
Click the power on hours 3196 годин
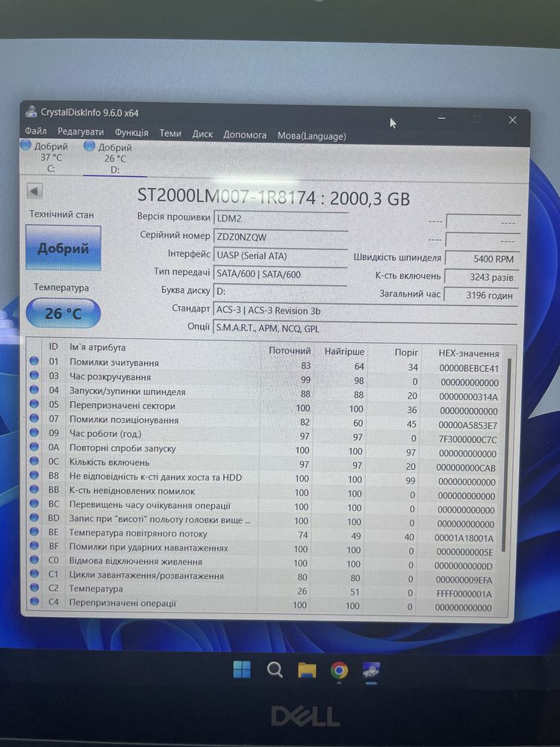pos(482,295)
